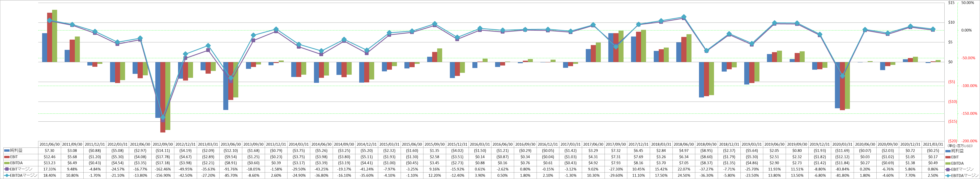Select the EBITマージン value -91.76%
The width and height of the screenshot is (980, 179).
(231, 169)
